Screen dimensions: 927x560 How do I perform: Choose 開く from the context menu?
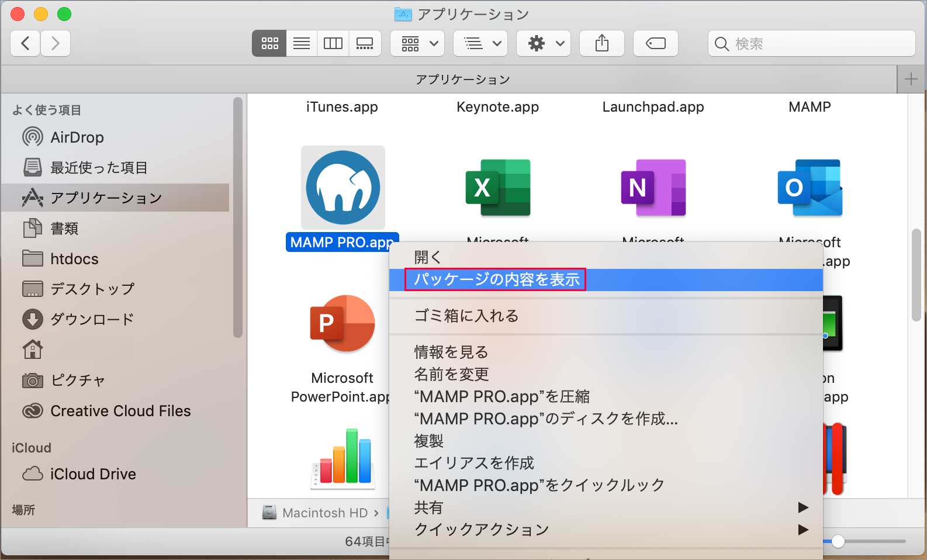(606, 257)
